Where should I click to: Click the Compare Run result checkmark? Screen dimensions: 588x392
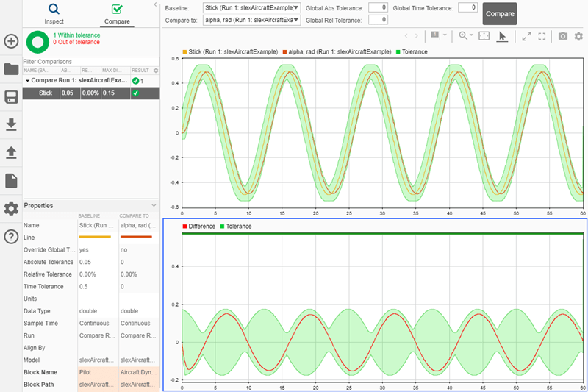pos(135,81)
